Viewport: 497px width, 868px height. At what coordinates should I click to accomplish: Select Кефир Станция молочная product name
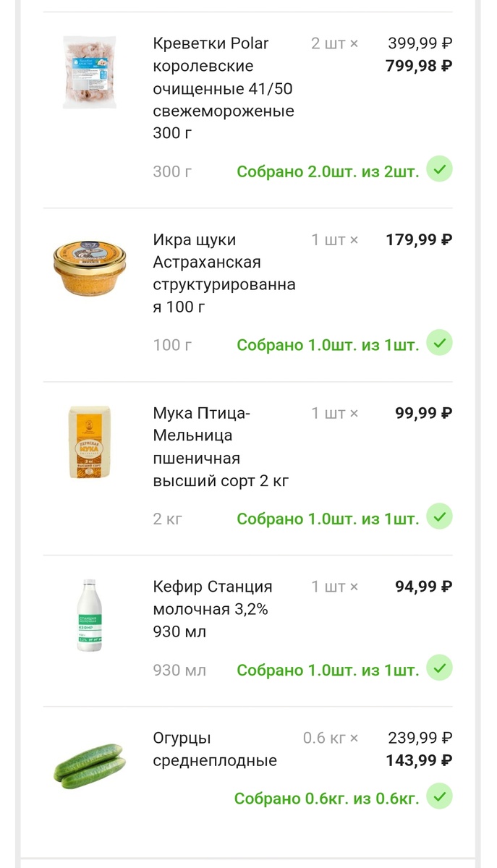213,608
